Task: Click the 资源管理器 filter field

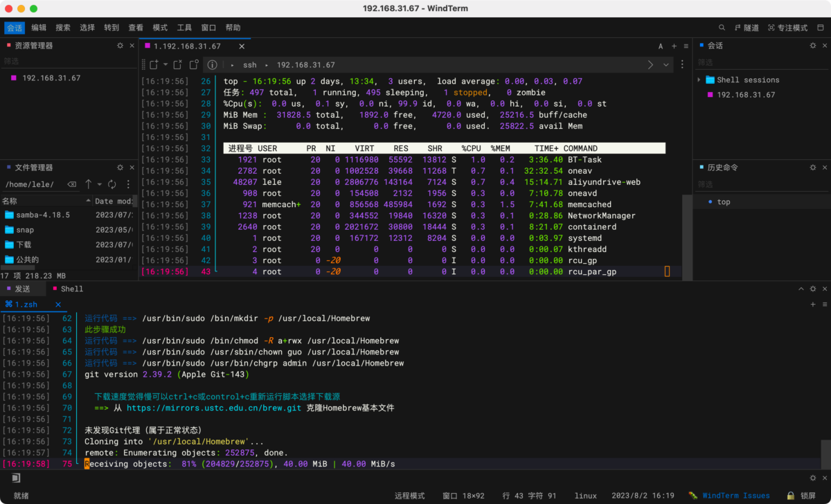Action: point(68,62)
